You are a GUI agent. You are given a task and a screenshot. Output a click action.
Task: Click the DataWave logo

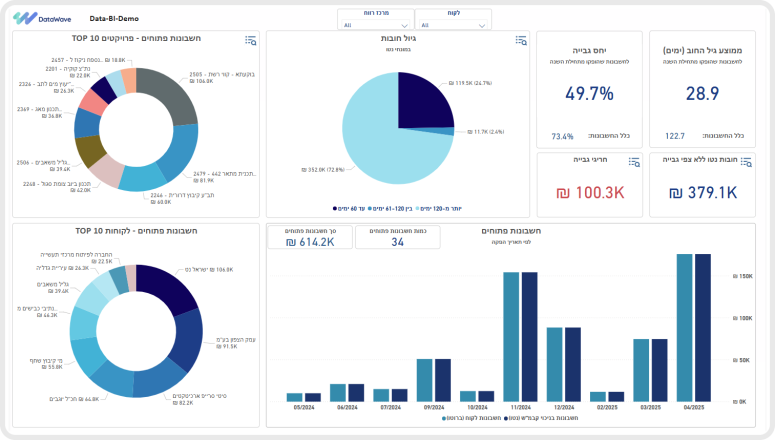pyautogui.click(x=42, y=19)
